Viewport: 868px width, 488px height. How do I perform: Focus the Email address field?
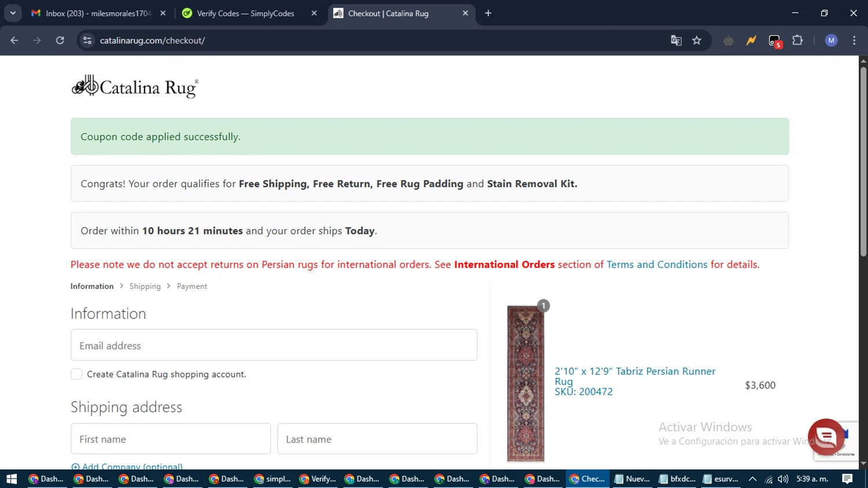[x=274, y=345]
